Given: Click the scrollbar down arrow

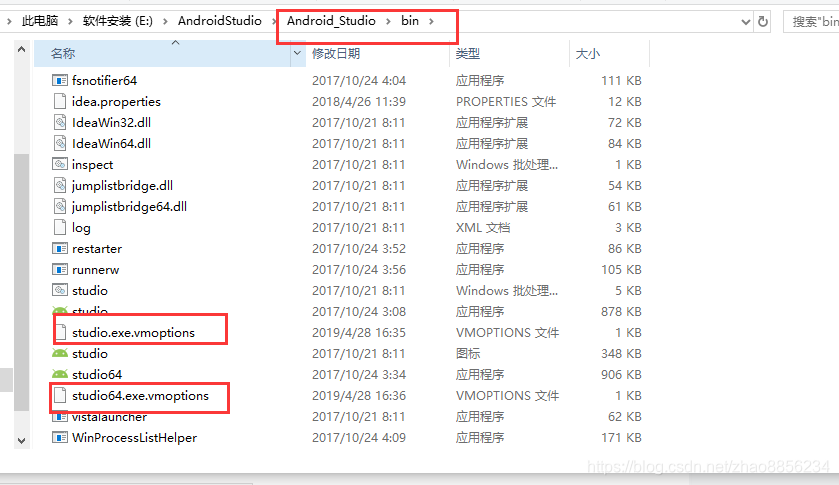Looking at the screenshot, I should coord(21,441).
